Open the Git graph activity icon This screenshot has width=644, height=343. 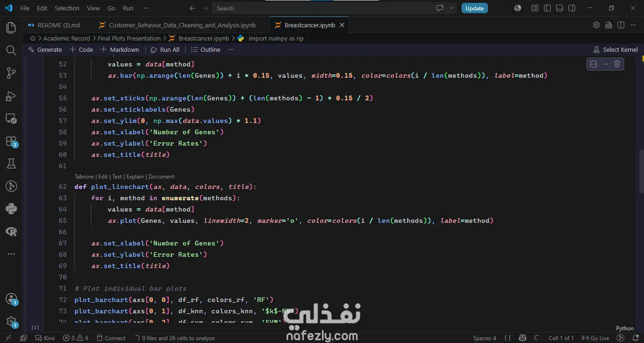(11, 186)
